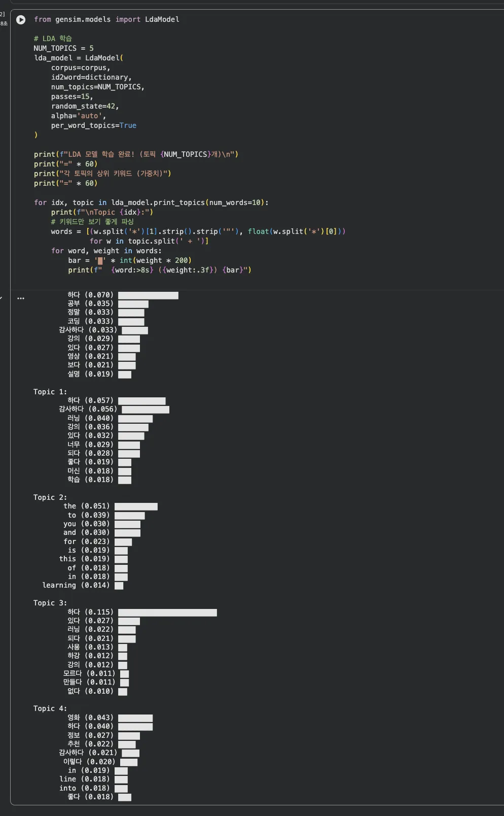Place cursor on NUM_TOPICS = 5 line
This screenshot has height=816, width=504.
pyautogui.click(x=63, y=48)
